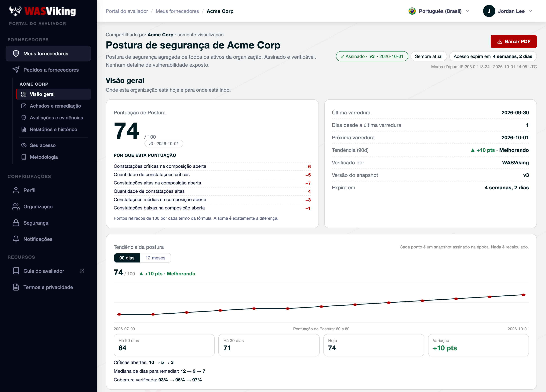Open Meus fornecedores in the sidebar
This screenshot has height=392, width=546.
pyautogui.click(x=48, y=53)
